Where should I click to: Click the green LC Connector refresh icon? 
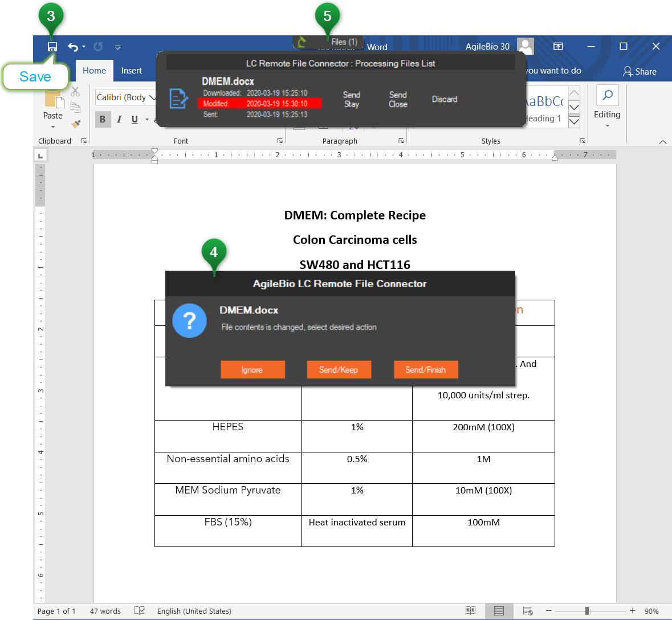[302, 42]
